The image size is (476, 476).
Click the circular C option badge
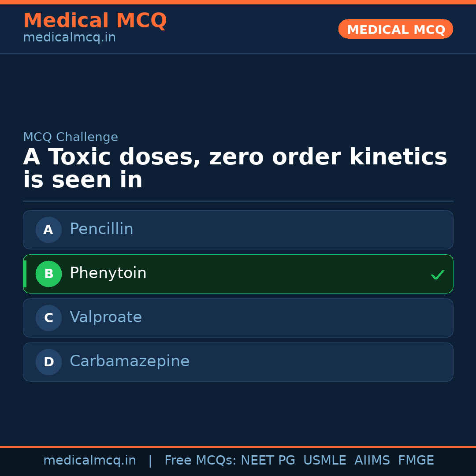pyautogui.click(x=48, y=318)
